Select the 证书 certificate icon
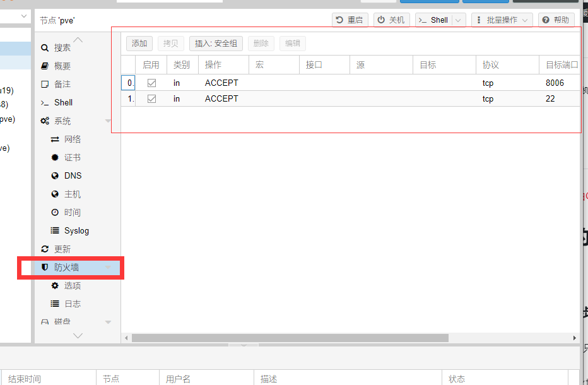The image size is (588, 385). click(x=55, y=157)
